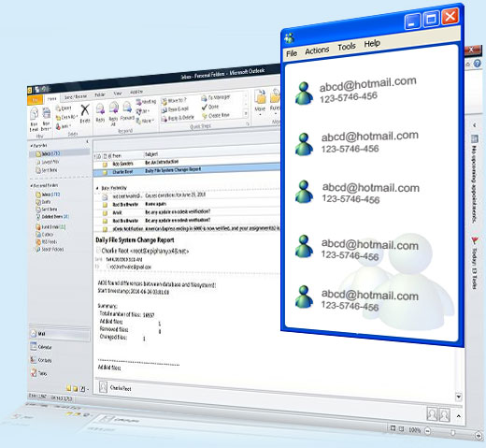Click the New E-mail icon in Outlook
This screenshot has height=448, width=486.
(x=34, y=114)
